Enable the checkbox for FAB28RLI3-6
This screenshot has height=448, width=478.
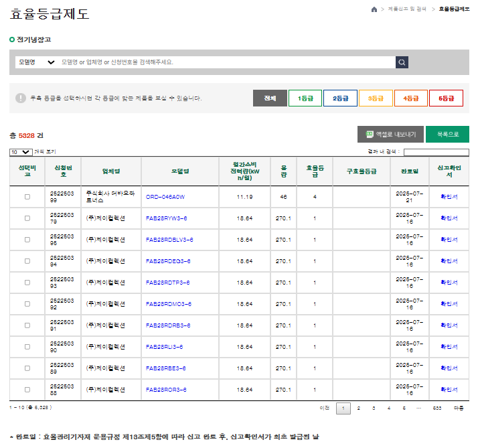(x=27, y=347)
